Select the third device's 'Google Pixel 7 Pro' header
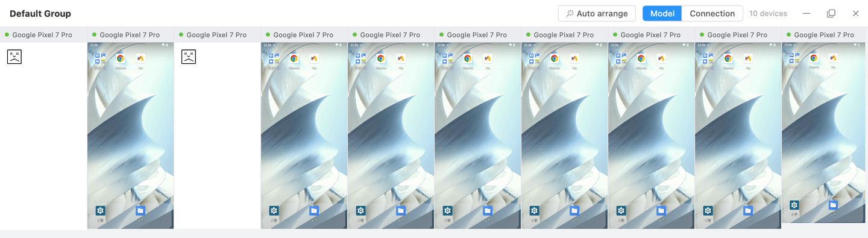The height and width of the screenshot is (238, 868). [217, 35]
